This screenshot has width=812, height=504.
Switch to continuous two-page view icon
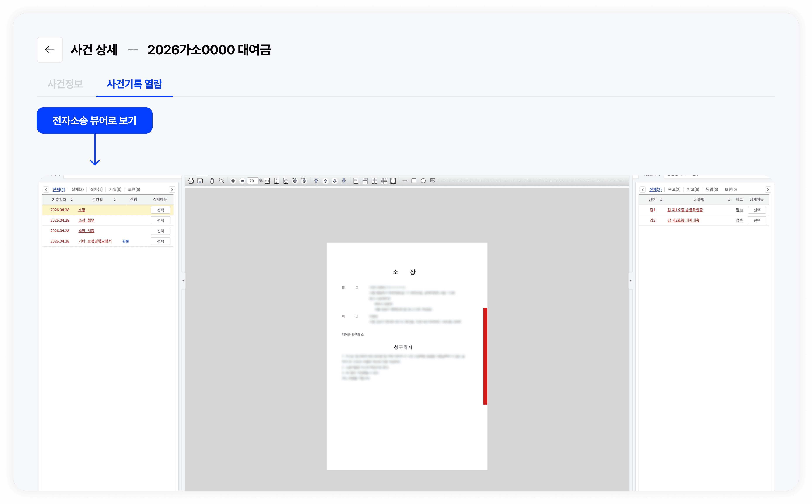tap(384, 181)
